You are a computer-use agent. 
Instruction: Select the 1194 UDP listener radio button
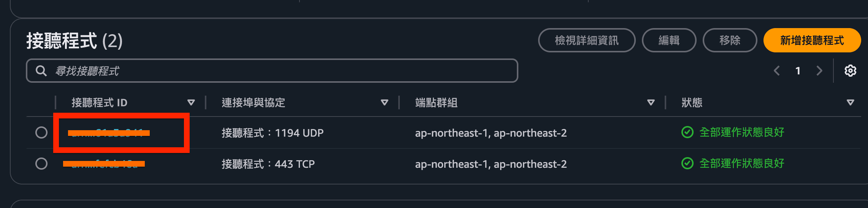pyautogui.click(x=41, y=132)
